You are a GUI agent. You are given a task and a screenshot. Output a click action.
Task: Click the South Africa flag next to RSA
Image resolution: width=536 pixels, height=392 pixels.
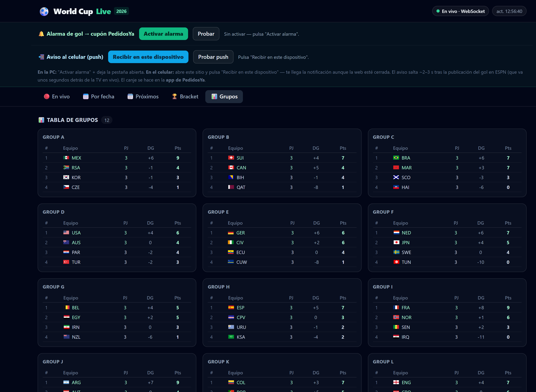(x=66, y=168)
